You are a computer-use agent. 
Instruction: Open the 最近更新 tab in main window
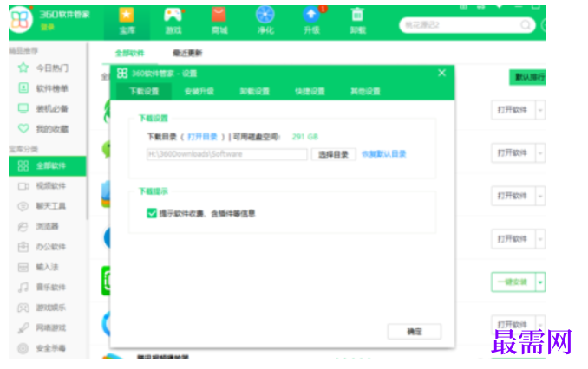pyautogui.click(x=187, y=53)
